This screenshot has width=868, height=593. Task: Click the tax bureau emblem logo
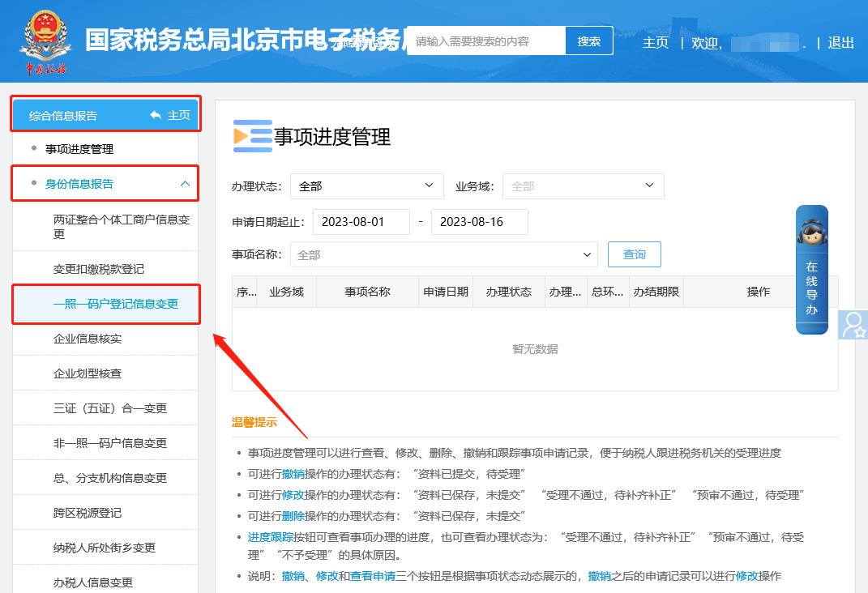coord(45,41)
